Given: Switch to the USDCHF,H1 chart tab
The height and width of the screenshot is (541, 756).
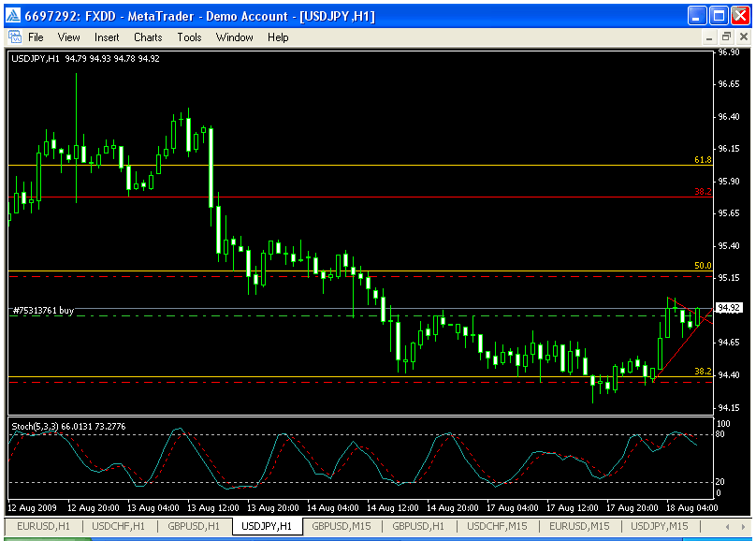Looking at the screenshot, I should (117, 526).
